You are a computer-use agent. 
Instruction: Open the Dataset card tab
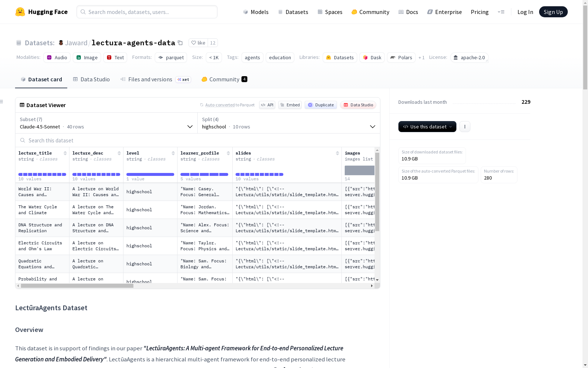coord(41,79)
